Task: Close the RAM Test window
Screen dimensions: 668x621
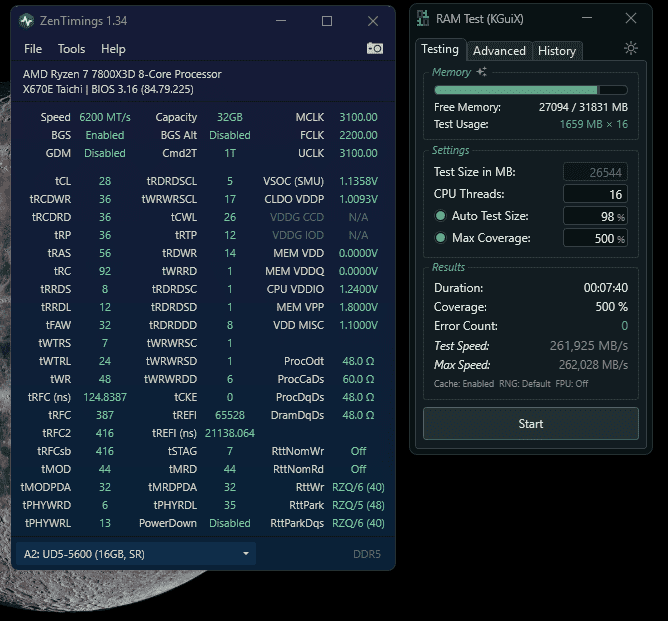Action: [x=631, y=18]
